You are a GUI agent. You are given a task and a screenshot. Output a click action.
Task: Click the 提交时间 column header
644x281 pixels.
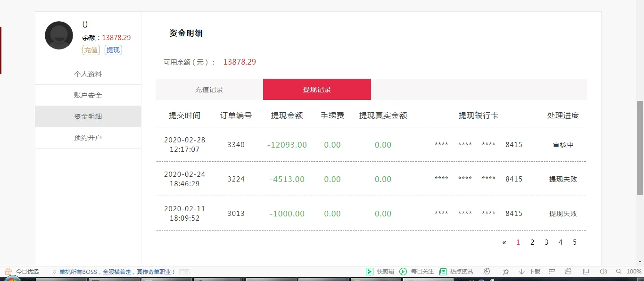click(x=184, y=116)
